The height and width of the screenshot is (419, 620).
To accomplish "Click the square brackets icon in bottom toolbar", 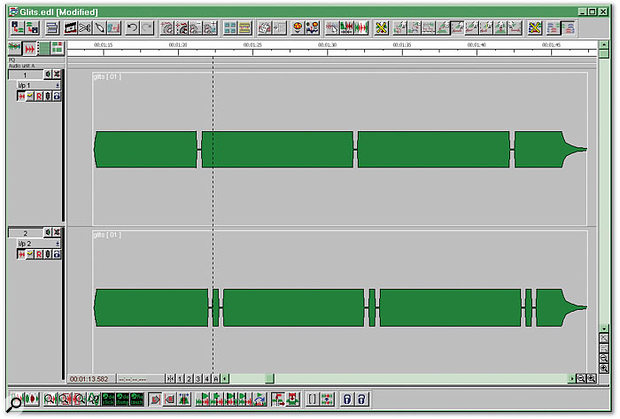I will [312, 399].
